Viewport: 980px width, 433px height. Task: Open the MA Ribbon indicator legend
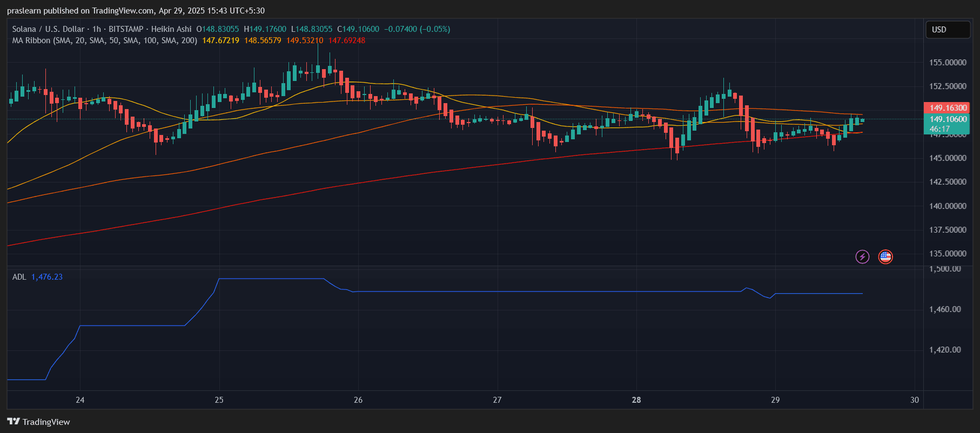(x=105, y=40)
